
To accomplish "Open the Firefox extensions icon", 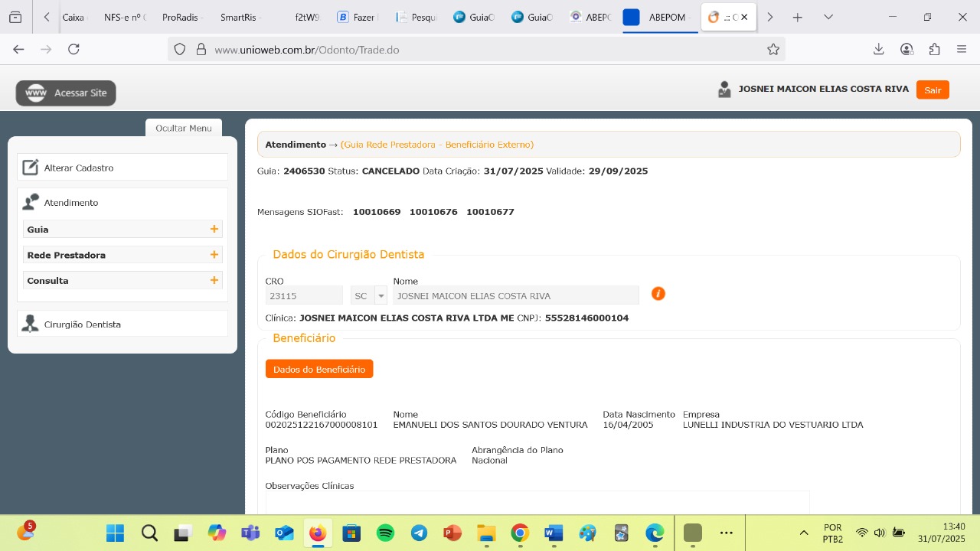I will pyautogui.click(x=934, y=49).
